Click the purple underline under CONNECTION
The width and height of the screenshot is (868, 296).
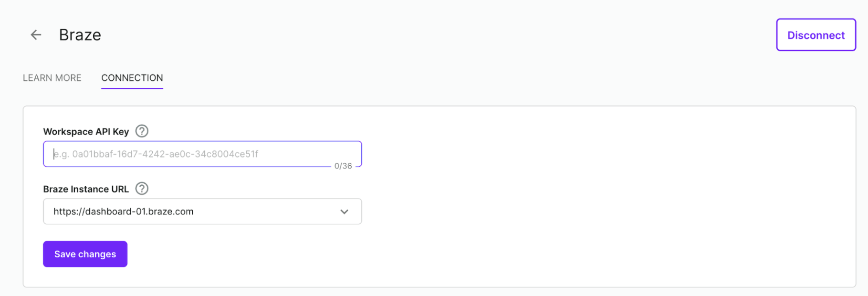132,88
